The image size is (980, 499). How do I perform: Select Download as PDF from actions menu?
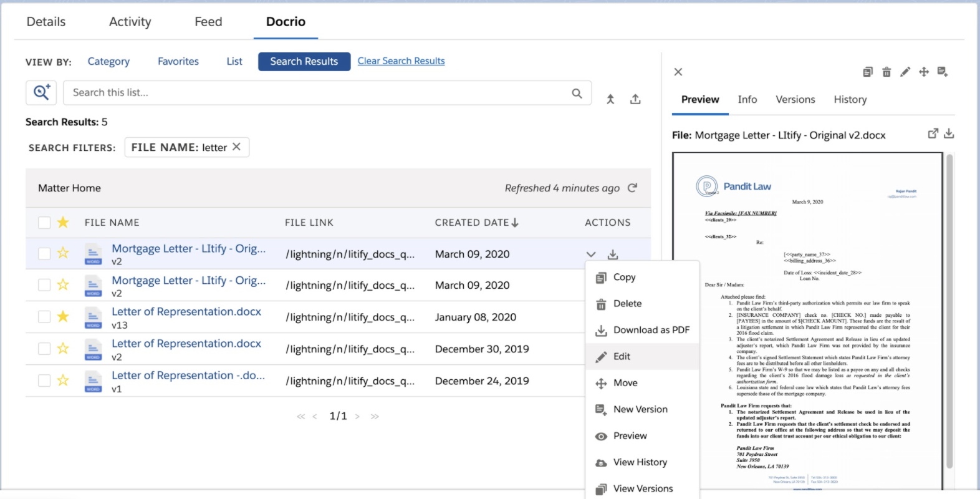tap(651, 330)
